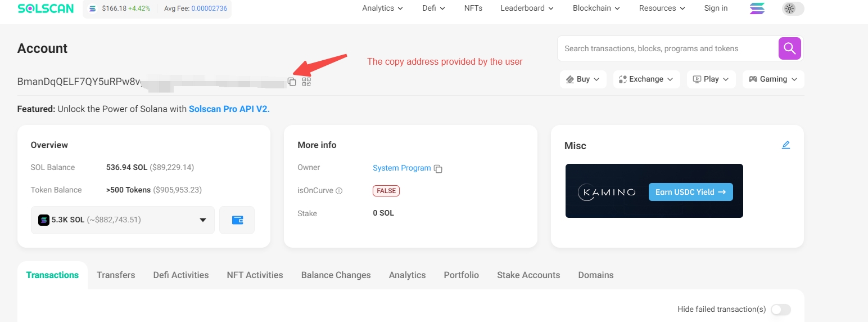
Task: Toggle the light/dark theme switch
Action: pyautogui.click(x=793, y=8)
